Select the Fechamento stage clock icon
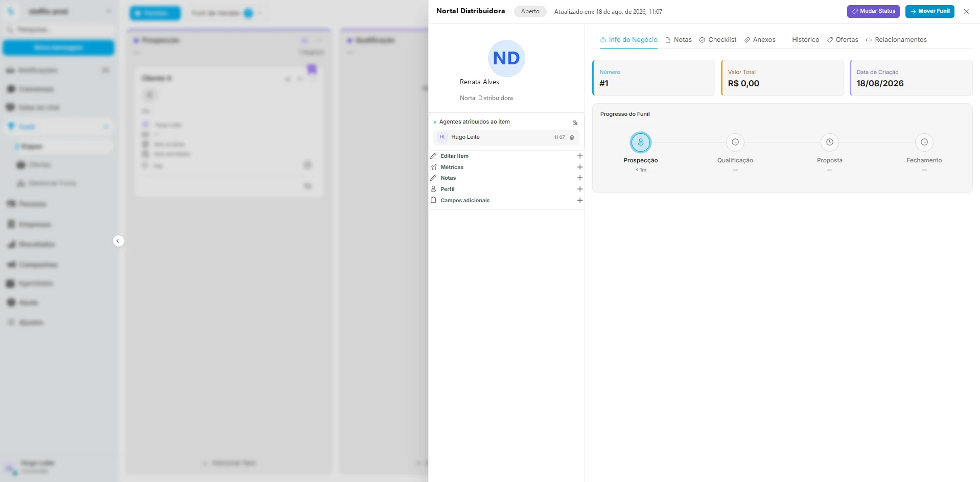 [924, 142]
